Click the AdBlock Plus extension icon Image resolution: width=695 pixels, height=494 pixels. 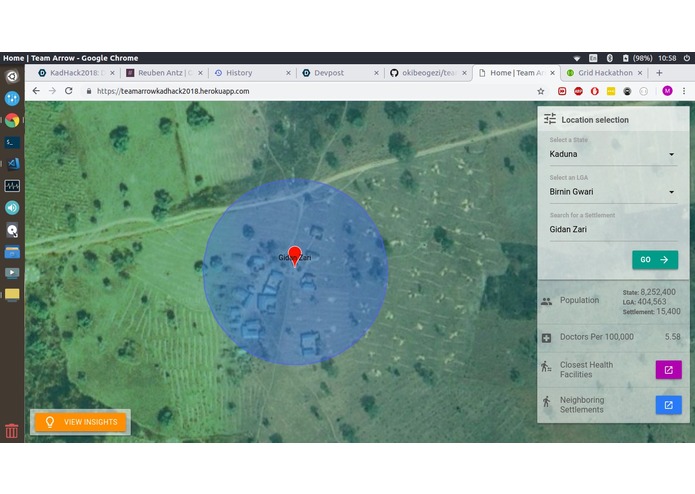coord(578,91)
